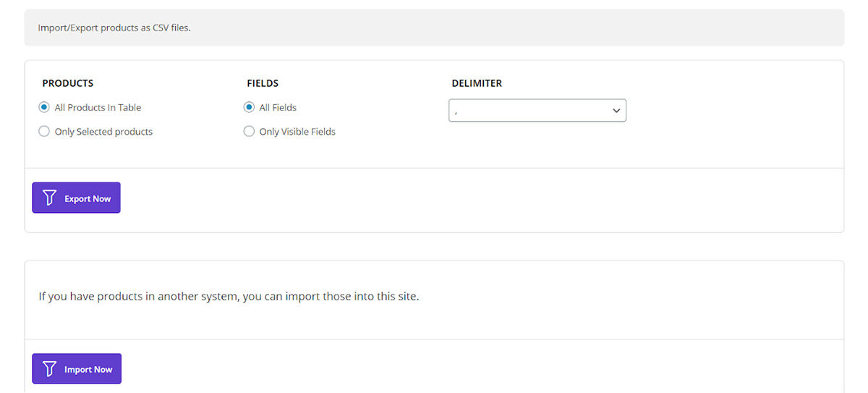868x393 pixels.
Task: Click the DELIMITER section heading
Action: pos(477,83)
